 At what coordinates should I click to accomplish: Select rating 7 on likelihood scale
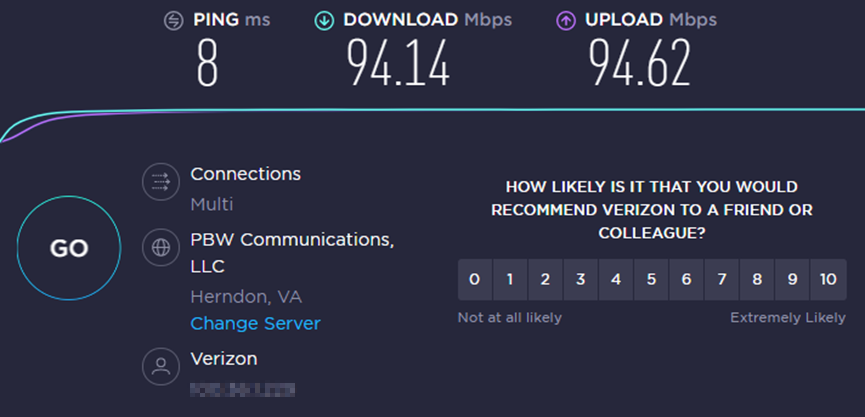[721, 280]
